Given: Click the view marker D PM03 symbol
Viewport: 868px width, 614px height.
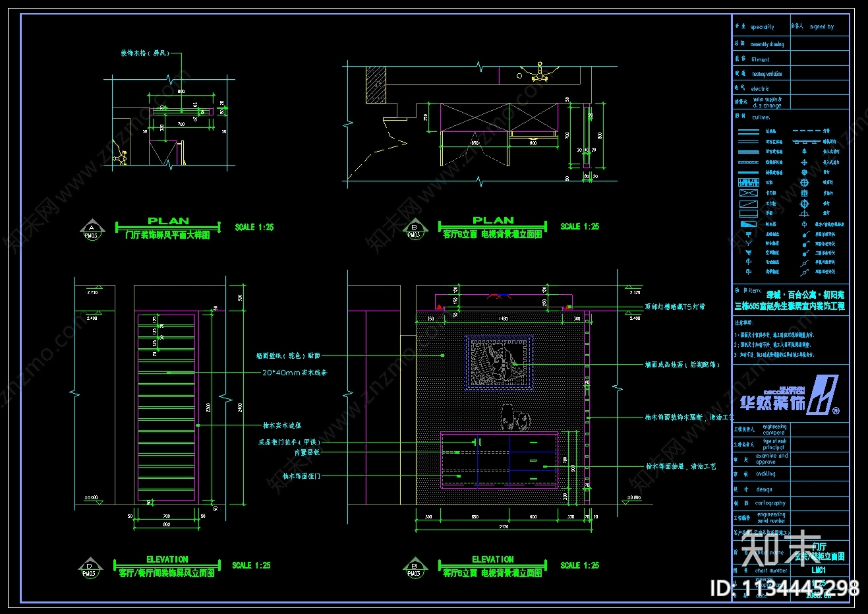Looking at the screenshot, I should pyautogui.click(x=90, y=568).
